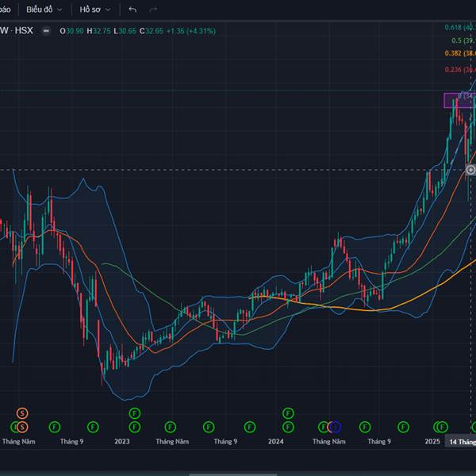Image resolution: width=476 pixels, height=476 pixels.
Task: Open the Biểu đồ dropdown menu
Action: (44, 10)
